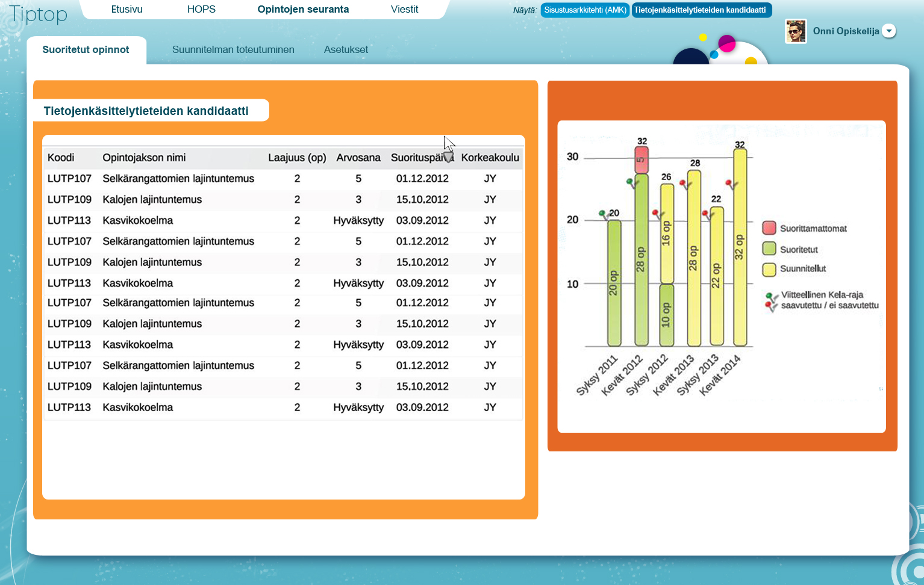Click the red Kela pin on Syksy 2013 bar

tap(707, 215)
